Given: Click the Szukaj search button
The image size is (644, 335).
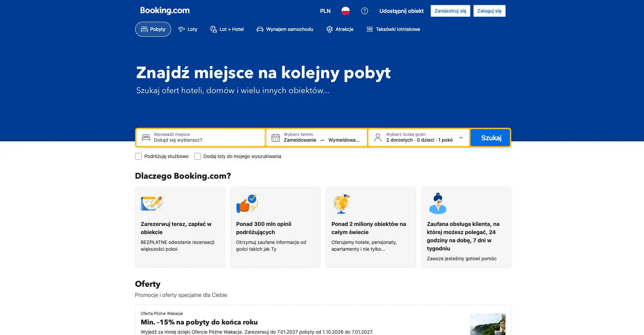Looking at the screenshot, I should pyautogui.click(x=490, y=138).
